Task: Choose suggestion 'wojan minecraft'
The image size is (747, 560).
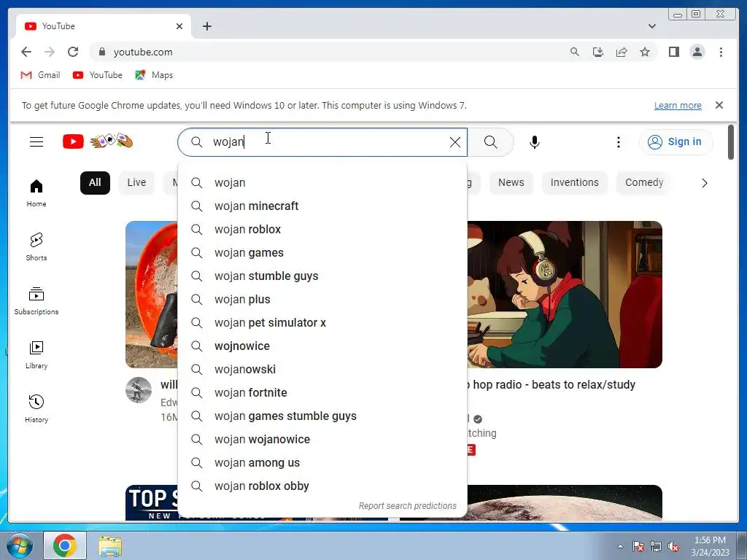Action: (322, 206)
